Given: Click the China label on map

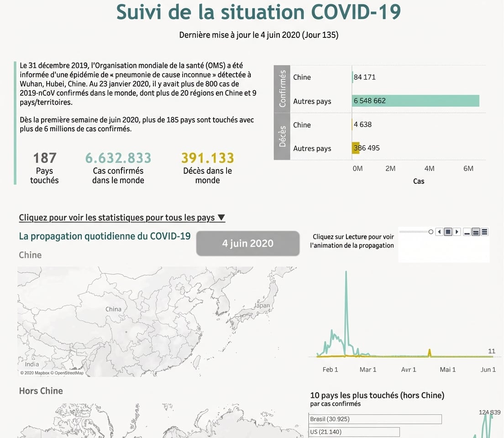Looking at the screenshot, I should [x=114, y=309].
